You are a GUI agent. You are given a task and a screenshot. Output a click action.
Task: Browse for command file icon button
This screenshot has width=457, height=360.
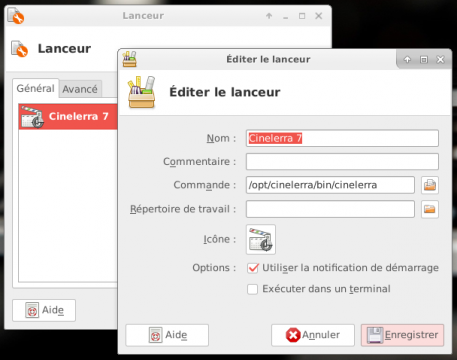click(x=430, y=185)
